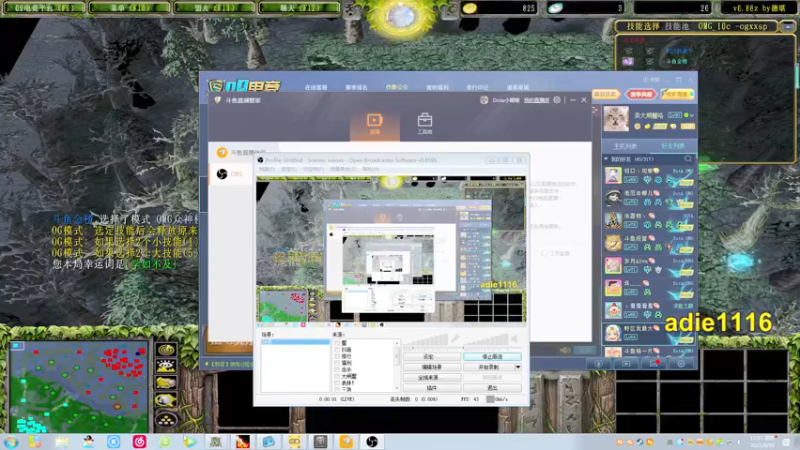The height and width of the screenshot is (450, 800).
Task: Click the bottom formation minimap button
Action: click(x=166, y=419)
